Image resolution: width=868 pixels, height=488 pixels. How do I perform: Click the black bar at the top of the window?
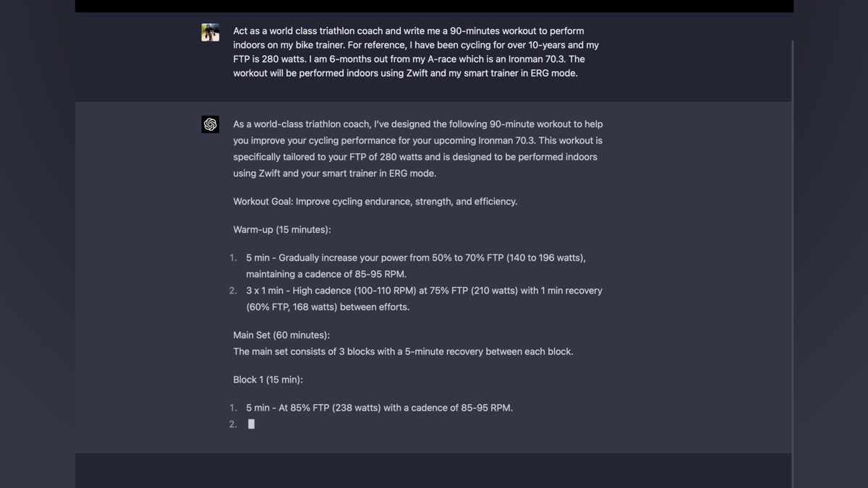tap(434, 6)
